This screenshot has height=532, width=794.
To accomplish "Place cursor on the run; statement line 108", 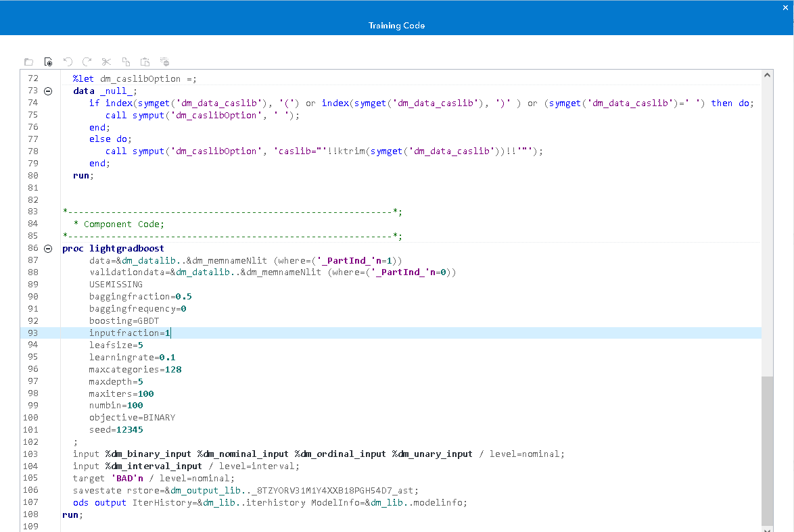I will click(74, 514).
